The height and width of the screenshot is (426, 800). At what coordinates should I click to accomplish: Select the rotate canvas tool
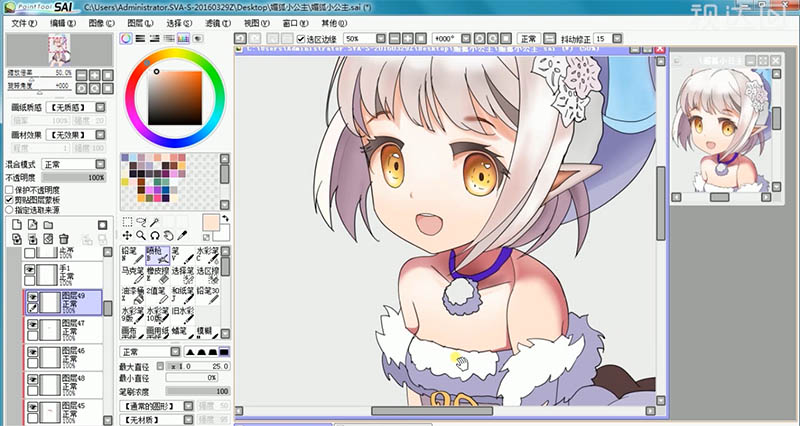[x=154, y=236]
